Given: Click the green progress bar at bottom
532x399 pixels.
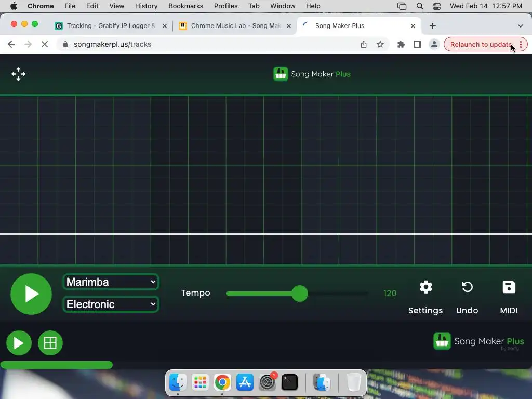Looking at the screenshot, I should (x=56, y=365).
